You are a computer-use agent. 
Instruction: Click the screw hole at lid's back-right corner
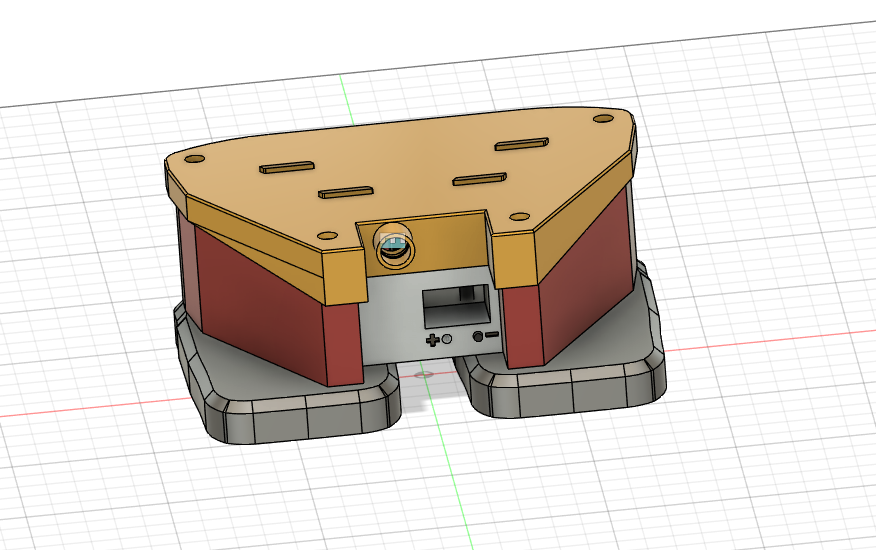click(x=603, y=119)
